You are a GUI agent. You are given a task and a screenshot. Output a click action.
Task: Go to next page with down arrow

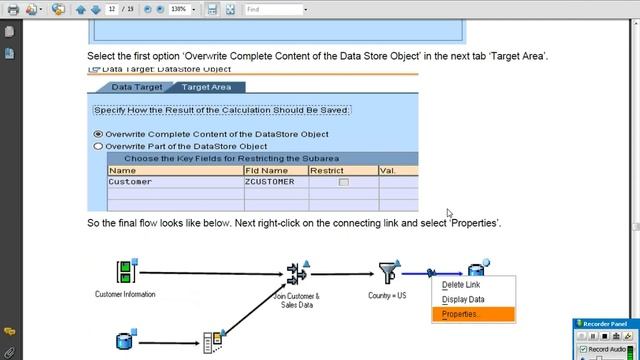tap(96, 9)
